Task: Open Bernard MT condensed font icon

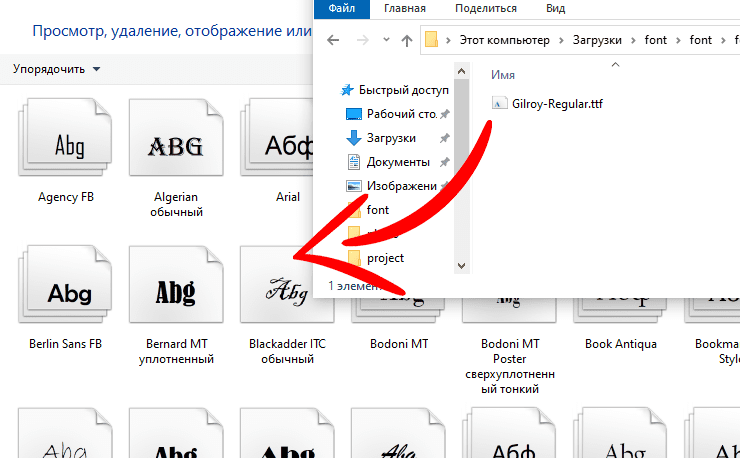Action: [x=176, y=292]
